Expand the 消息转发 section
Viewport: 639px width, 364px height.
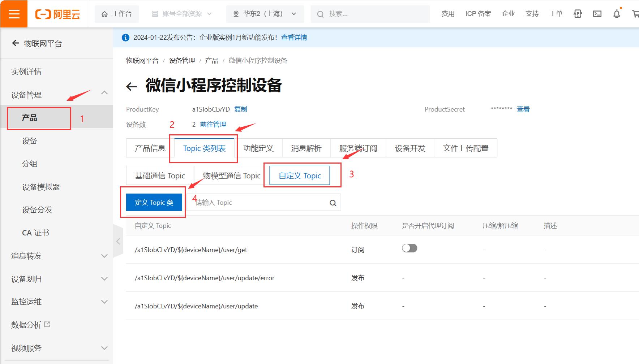tap(104, 256)
